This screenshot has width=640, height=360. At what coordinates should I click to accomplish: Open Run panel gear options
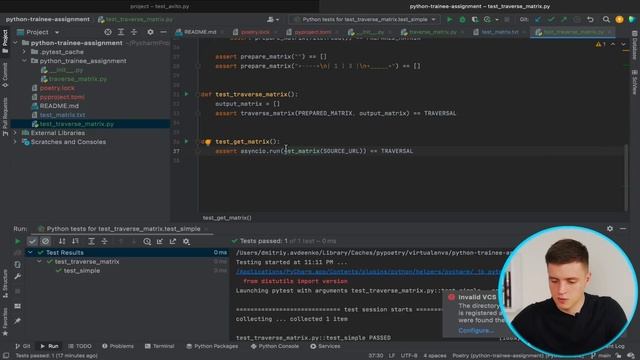(x=610, y=229)
